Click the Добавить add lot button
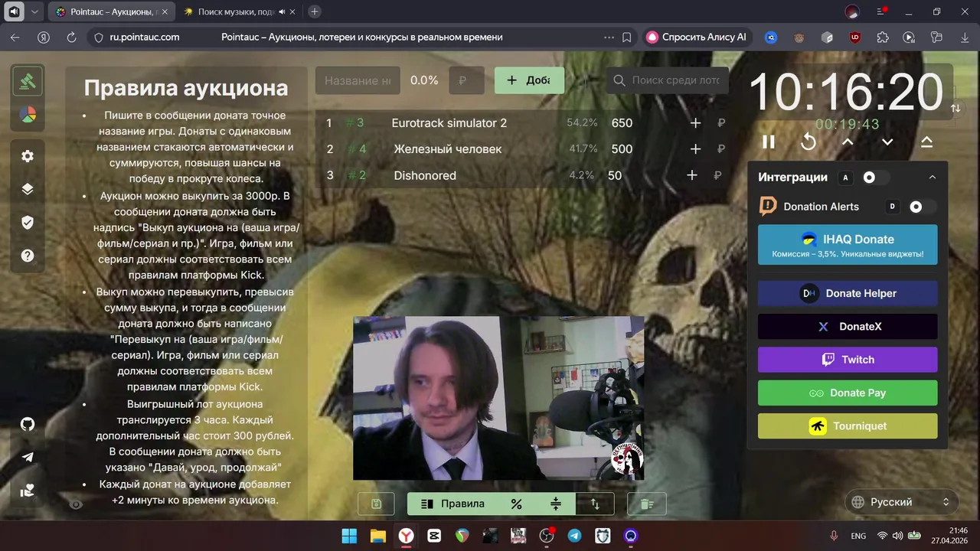 (x=529, y=80)
